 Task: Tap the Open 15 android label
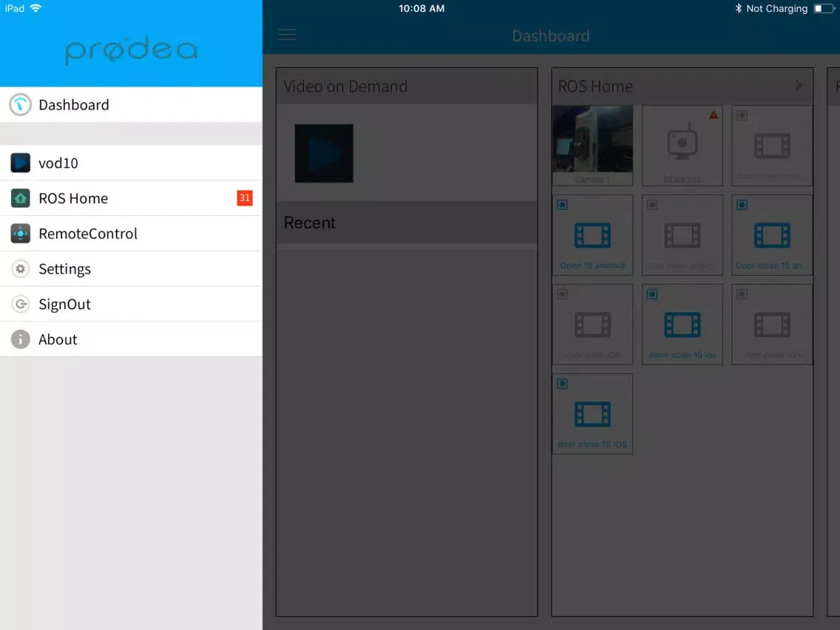(592, 265)
